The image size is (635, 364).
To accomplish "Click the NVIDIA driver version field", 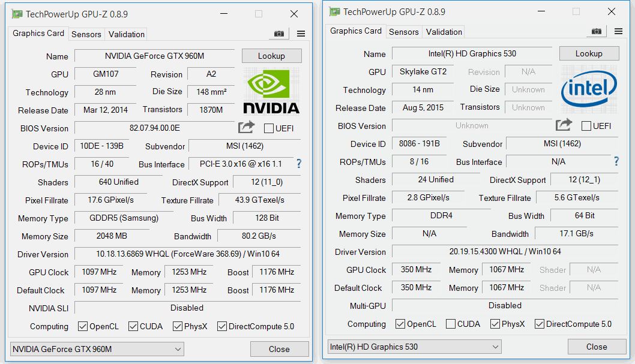I will pos(187,254).
